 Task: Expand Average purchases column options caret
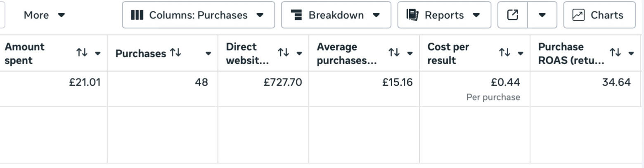pos(410,54)
